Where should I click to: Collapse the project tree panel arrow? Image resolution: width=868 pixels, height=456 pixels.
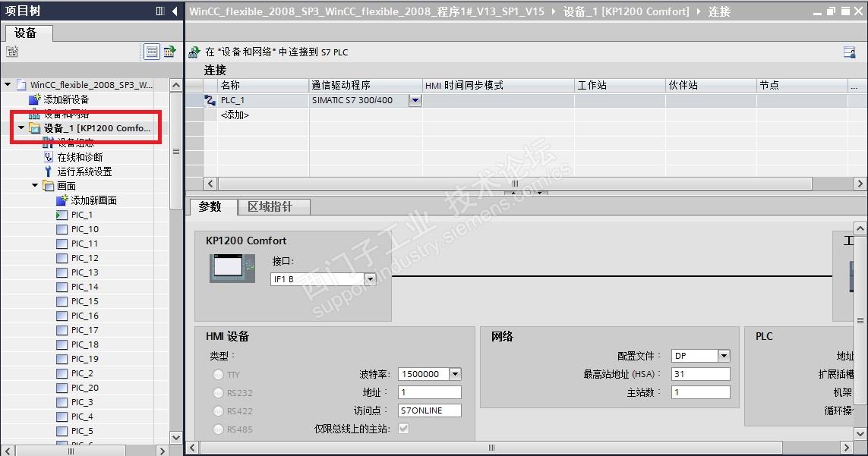pos(175,11)
